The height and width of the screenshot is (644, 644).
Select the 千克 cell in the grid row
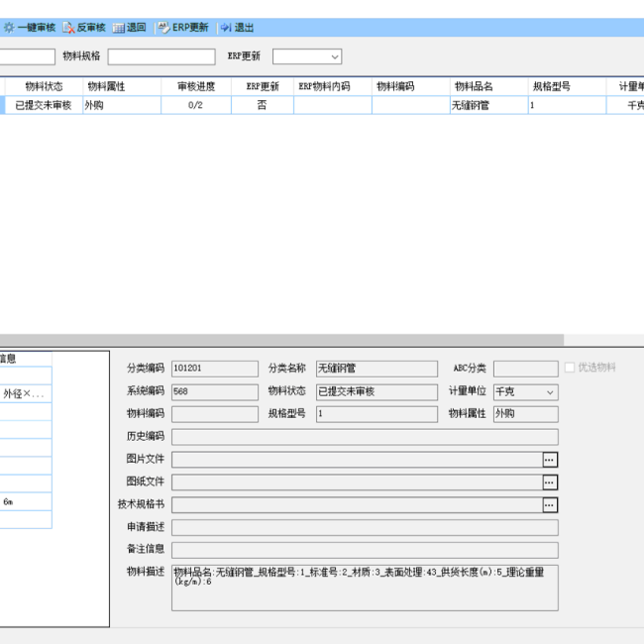[x=625, y=105]
